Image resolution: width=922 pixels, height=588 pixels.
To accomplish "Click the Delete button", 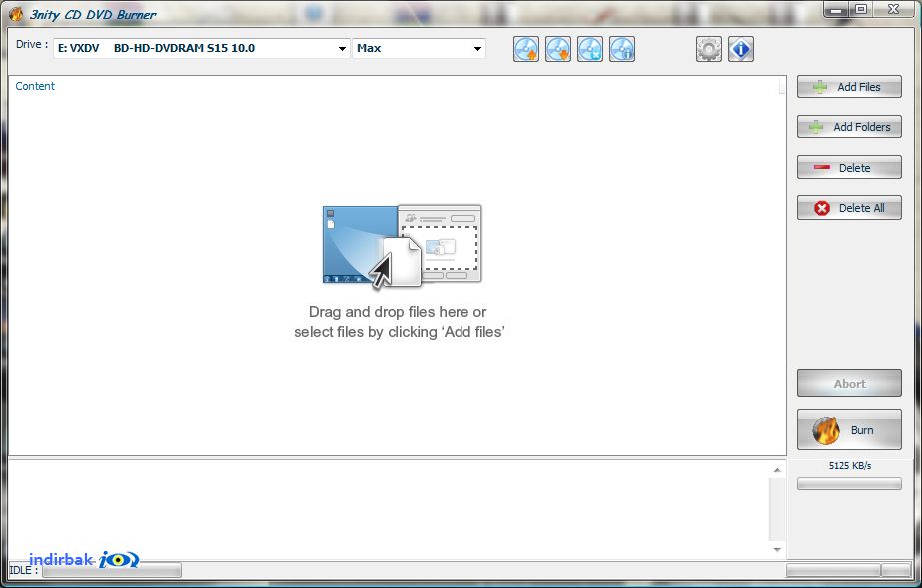I will tap(849, 168).
